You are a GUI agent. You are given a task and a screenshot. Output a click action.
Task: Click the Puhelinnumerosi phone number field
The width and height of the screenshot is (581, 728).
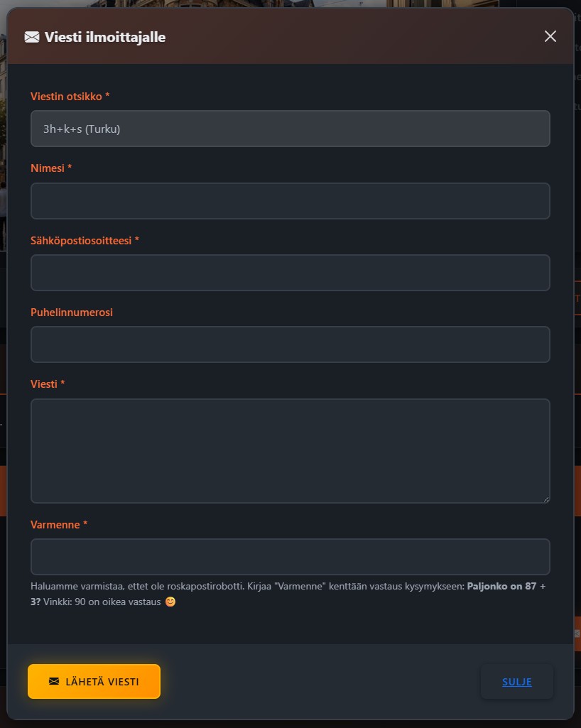coord(290,344)
